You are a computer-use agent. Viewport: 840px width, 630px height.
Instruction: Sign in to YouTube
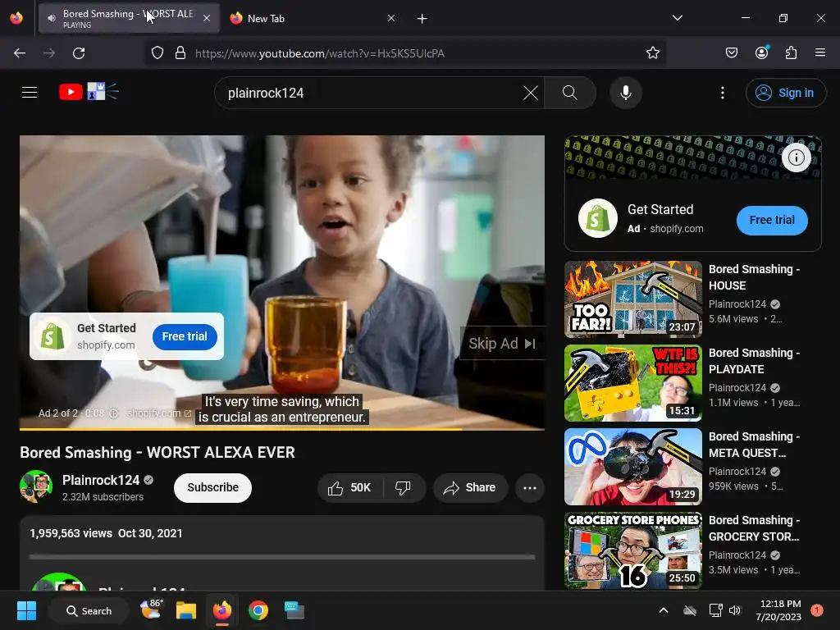[785, 93]
